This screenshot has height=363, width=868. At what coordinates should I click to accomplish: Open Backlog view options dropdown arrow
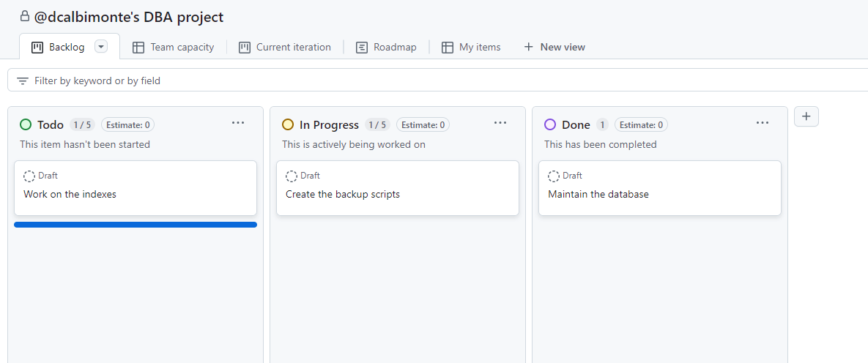coord(101,47)
